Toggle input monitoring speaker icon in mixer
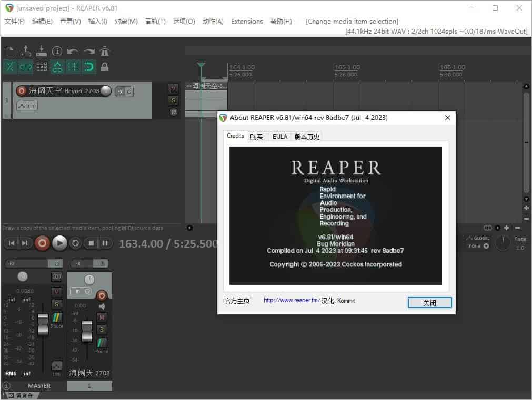532x400 pixels. point(102,306)
